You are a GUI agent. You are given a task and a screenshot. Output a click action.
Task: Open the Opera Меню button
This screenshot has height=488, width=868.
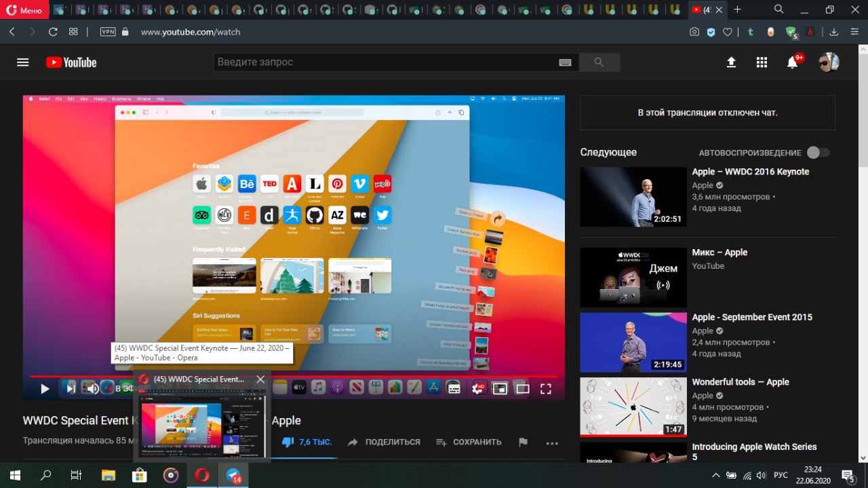(24, 10)
